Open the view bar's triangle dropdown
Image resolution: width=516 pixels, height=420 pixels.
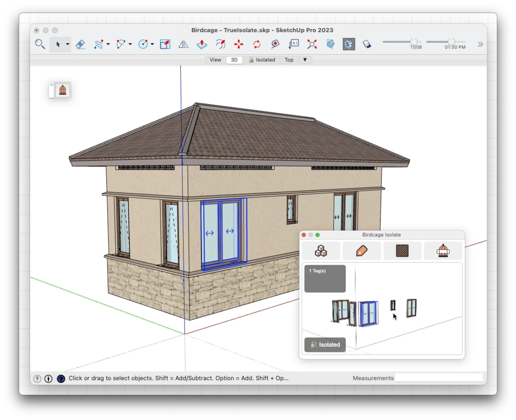tap(305, 60)
